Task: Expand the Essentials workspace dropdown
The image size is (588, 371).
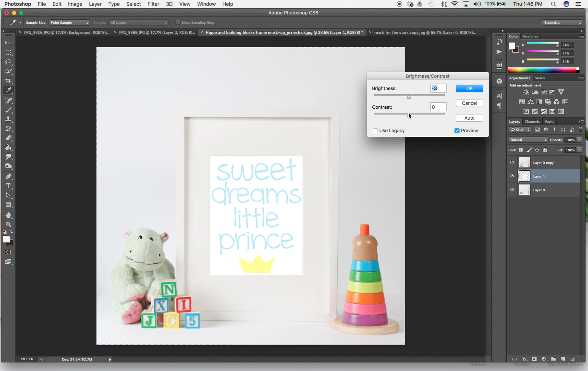Action: [562, 23]
